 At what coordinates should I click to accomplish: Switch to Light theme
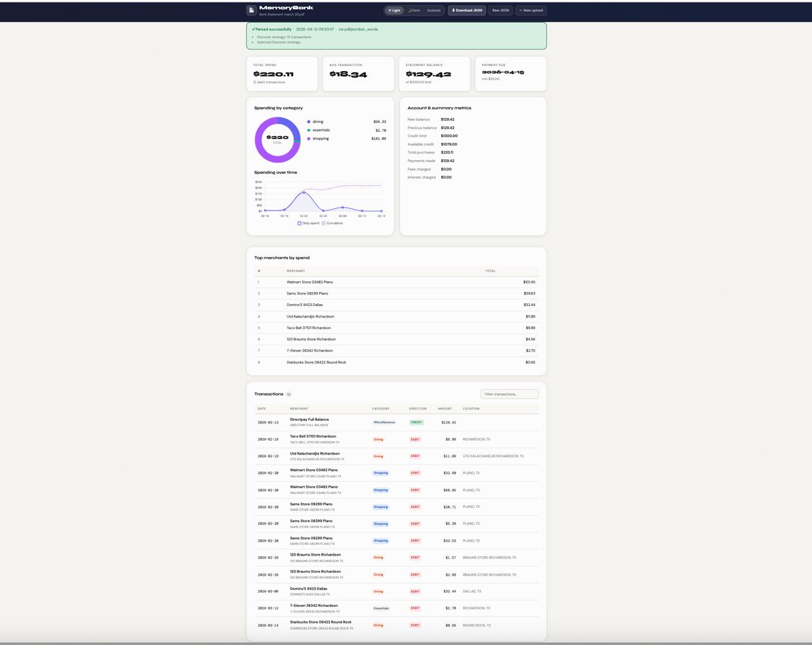[x=395, y=10]
